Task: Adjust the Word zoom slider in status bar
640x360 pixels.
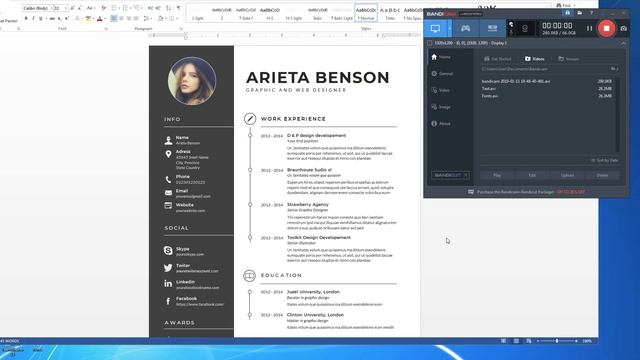Action: (557, 341)
